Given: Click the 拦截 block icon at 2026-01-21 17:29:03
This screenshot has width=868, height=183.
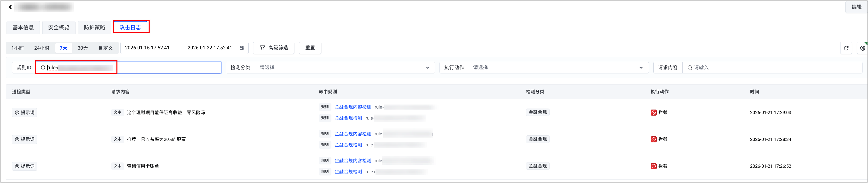Looking at the screenshot, I should (653, 113).
